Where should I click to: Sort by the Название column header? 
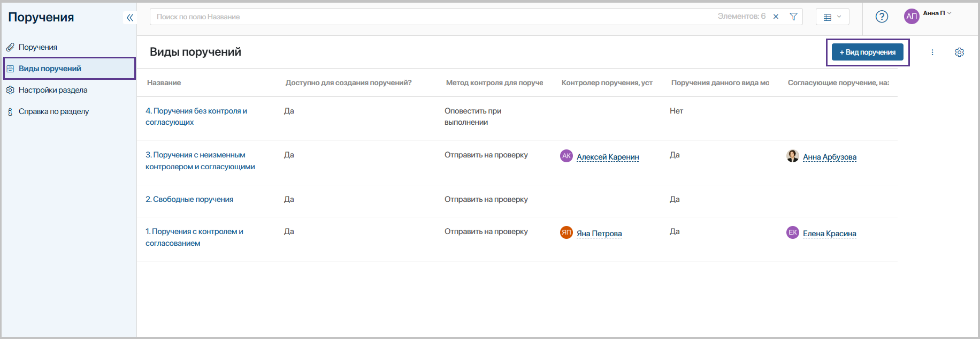pyautogui.click(x=164, y=83)
